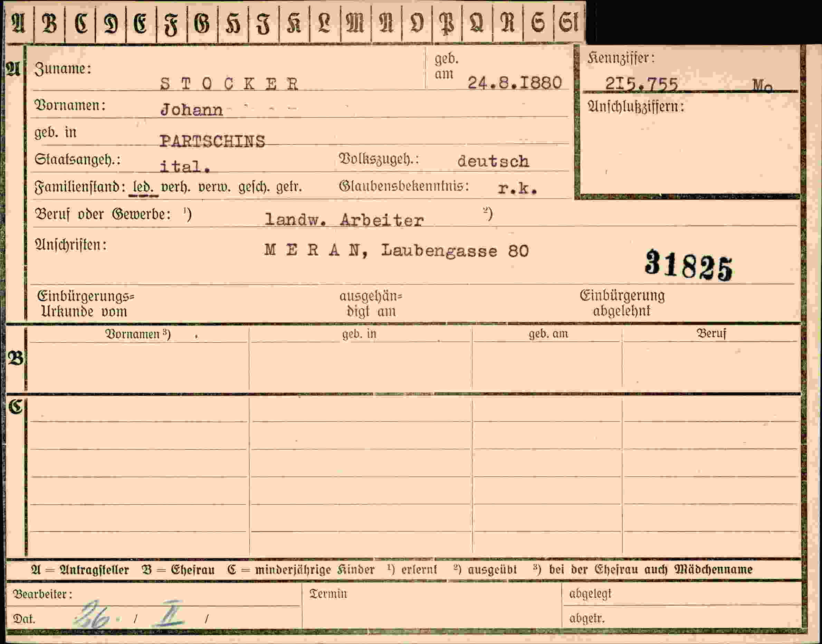This screenshot has height=644, width=822.
Task: Click 'Einbürgerungs-Urkunde vom' label
Action: pos(86,304)
